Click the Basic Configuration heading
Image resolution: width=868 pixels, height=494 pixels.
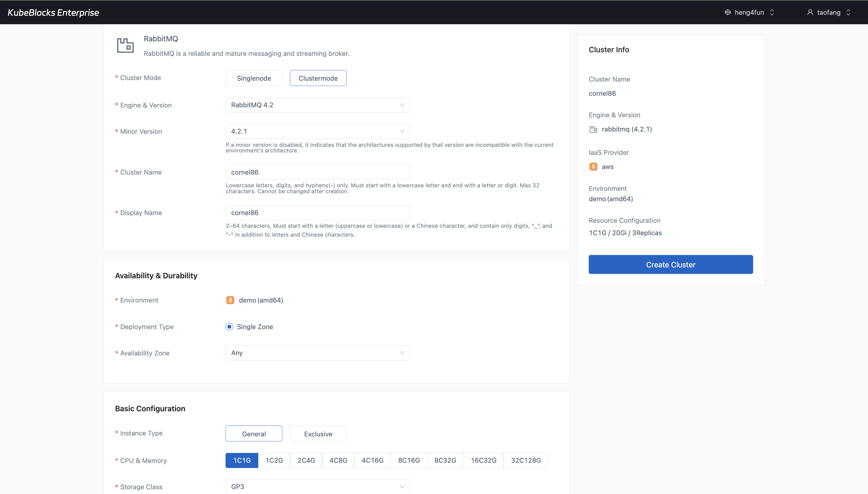pos(150,409)
